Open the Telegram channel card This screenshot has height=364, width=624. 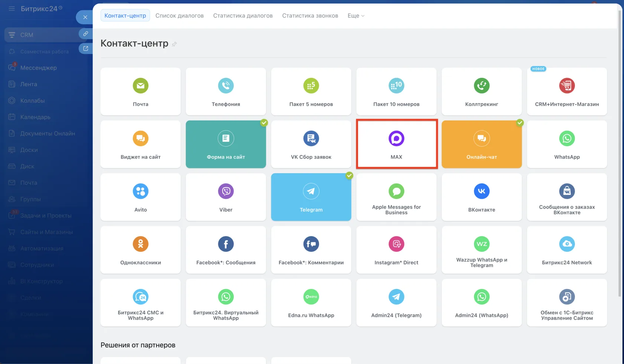(311, 197)
